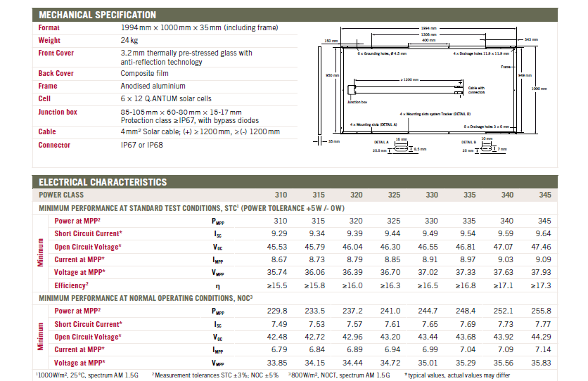Click the 'Anodised aluminium' frame value
This screenshot has width=588, height=381.
pyautogui.click(x=153, y=86)
